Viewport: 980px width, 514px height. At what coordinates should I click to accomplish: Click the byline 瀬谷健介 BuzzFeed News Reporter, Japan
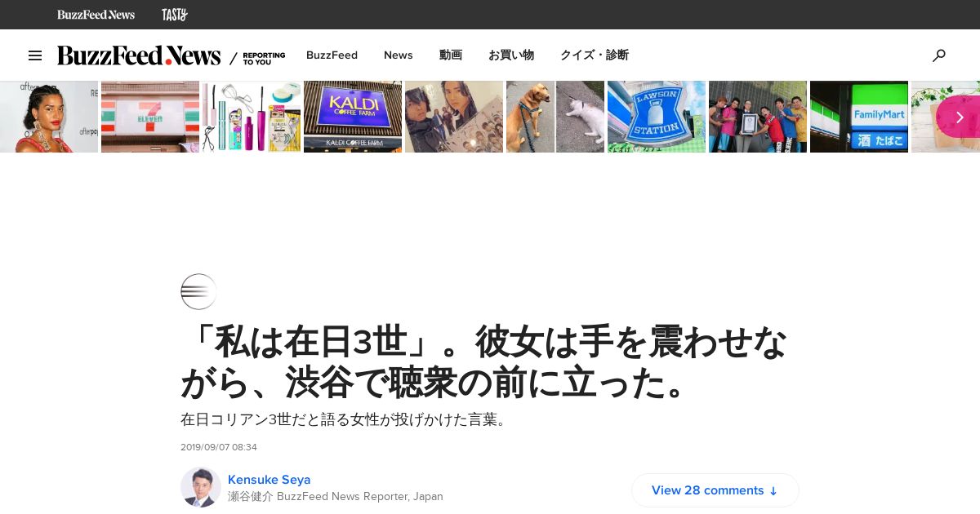pos(336,496)
